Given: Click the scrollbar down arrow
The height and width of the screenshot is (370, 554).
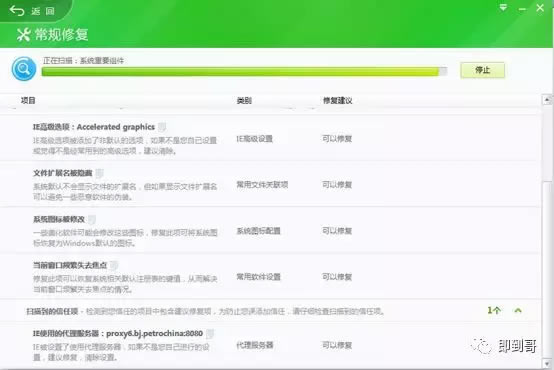Looking at the screenshot, I should (x=547, y=363).
